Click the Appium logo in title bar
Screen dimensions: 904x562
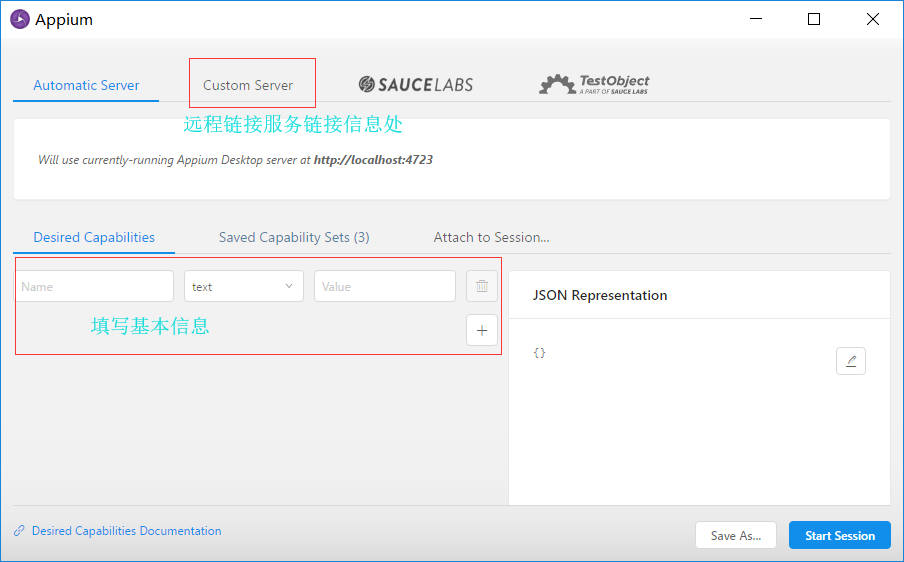tap(20, 19)
